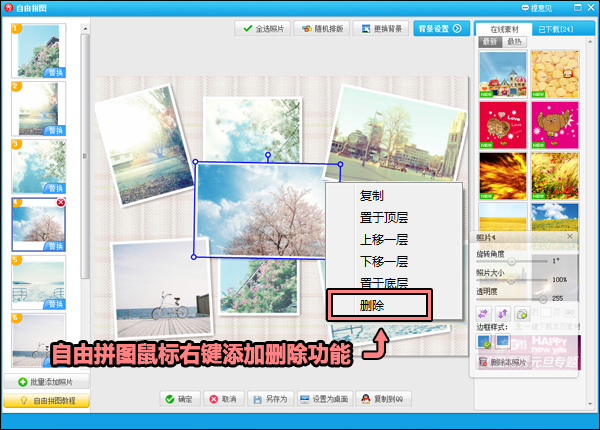The width and height of the screenshot is (600, 430).
Task: Switch to the 已下载(24) tab
Action: [556, 29]
